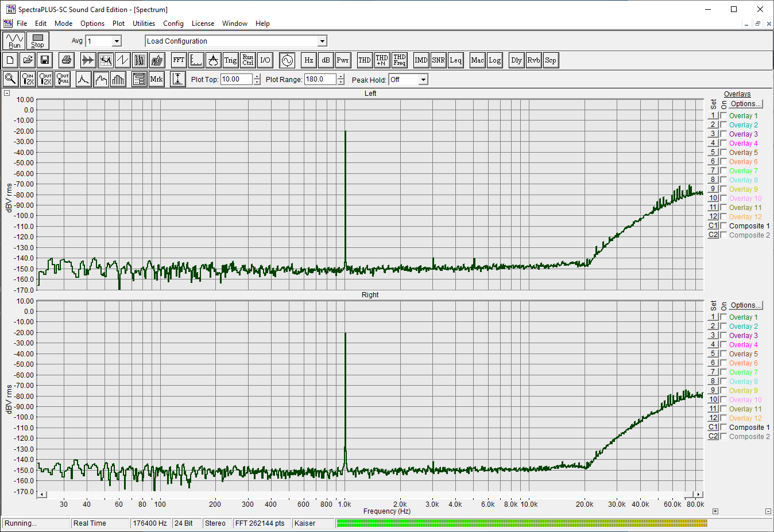The width and height of the screenshot is (774, 532).
Task: Enable Overlay 1 checkbox in Left plot
Action: pyautogui.click(x=723, y=116)
